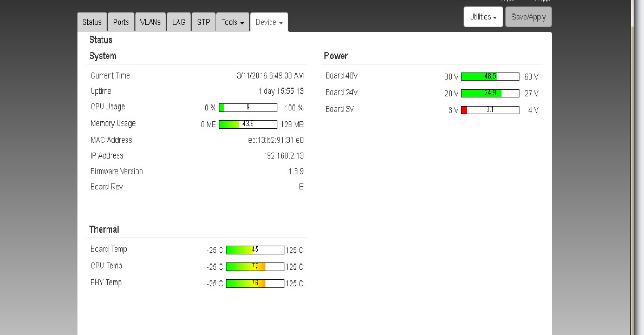Open the Utilities dropdown
Viewport: 644px width, 335px height.
[483, 17]
